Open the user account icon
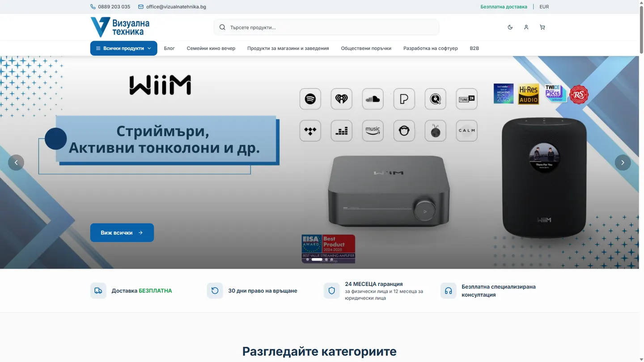The width and height of the screenshot is (644, 362). pos(526,27)
